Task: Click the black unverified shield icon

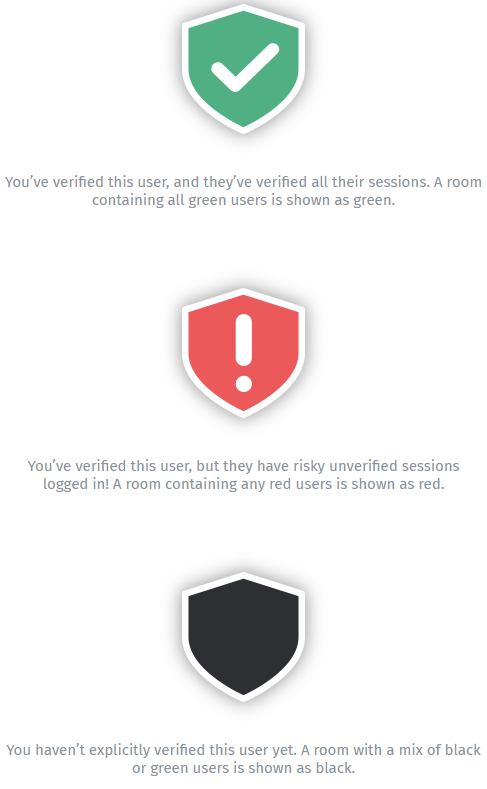Action: pyautogui.click(x=244, y=637)
